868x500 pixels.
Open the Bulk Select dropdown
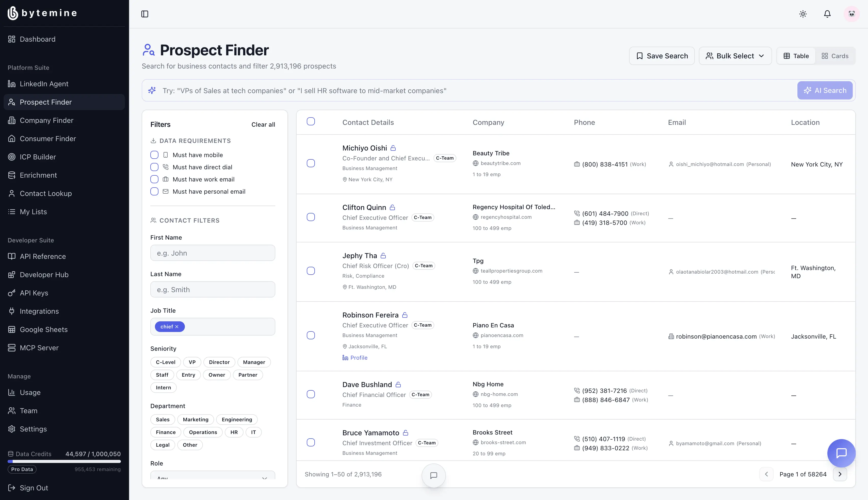pyautogui.click(x=735, y=56)
